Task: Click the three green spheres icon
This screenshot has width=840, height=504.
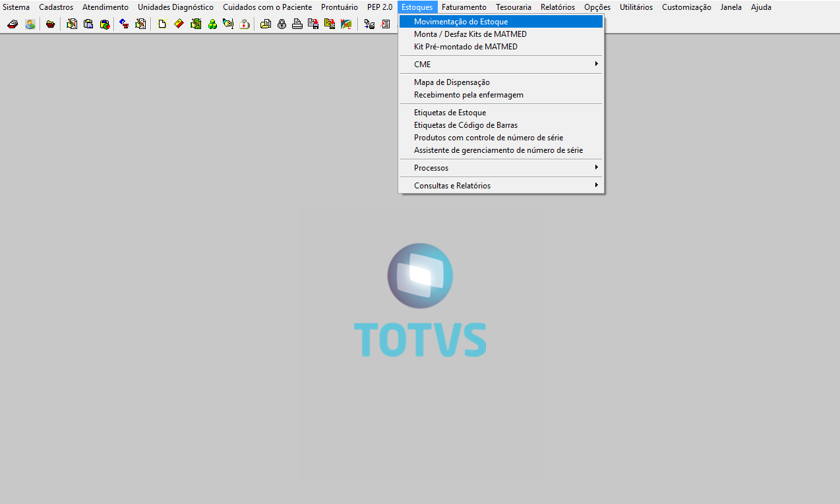Action: [212, 24]
